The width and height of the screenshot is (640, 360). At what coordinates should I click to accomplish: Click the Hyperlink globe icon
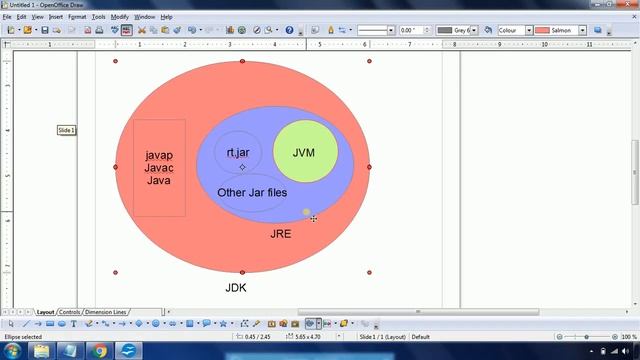242,30
